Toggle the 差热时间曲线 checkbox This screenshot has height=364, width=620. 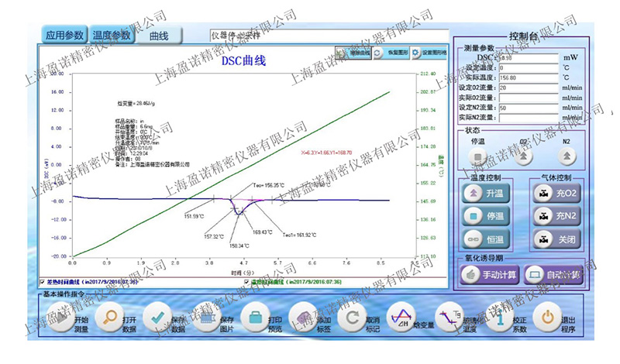click(42, 283)
